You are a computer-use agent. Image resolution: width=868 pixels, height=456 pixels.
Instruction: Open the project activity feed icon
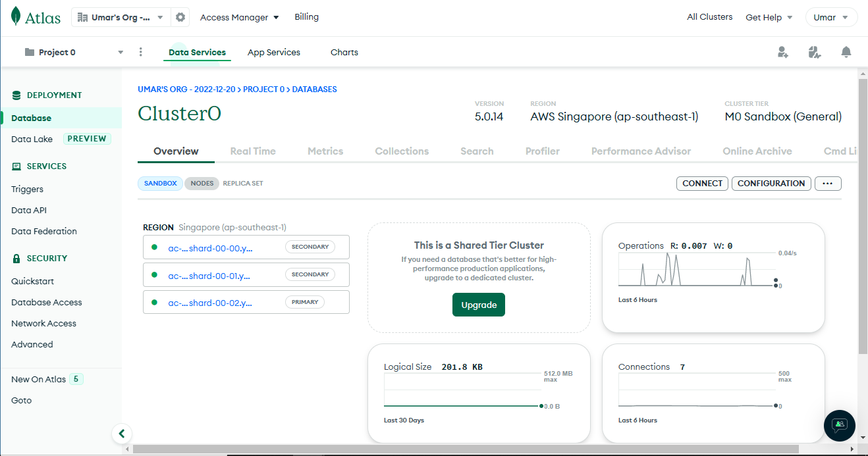pos(815,51)
